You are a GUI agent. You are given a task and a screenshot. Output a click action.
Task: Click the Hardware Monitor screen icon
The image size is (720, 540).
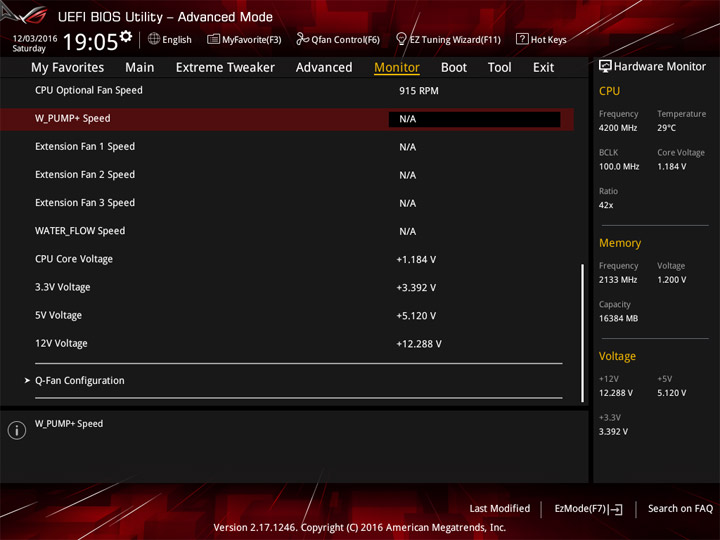(605, 67)
